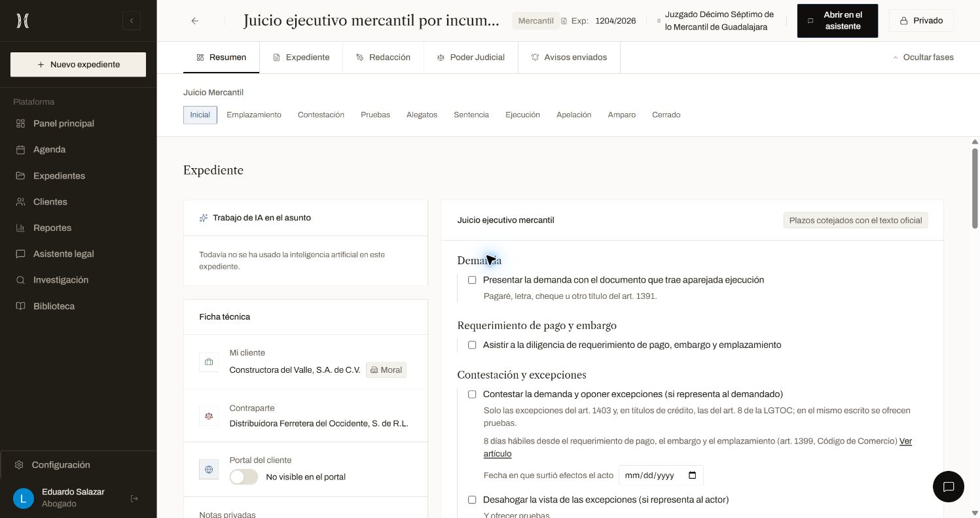Select the Inicial phase
The height and width of the screenshot is (518, 980).
[200, 115]
